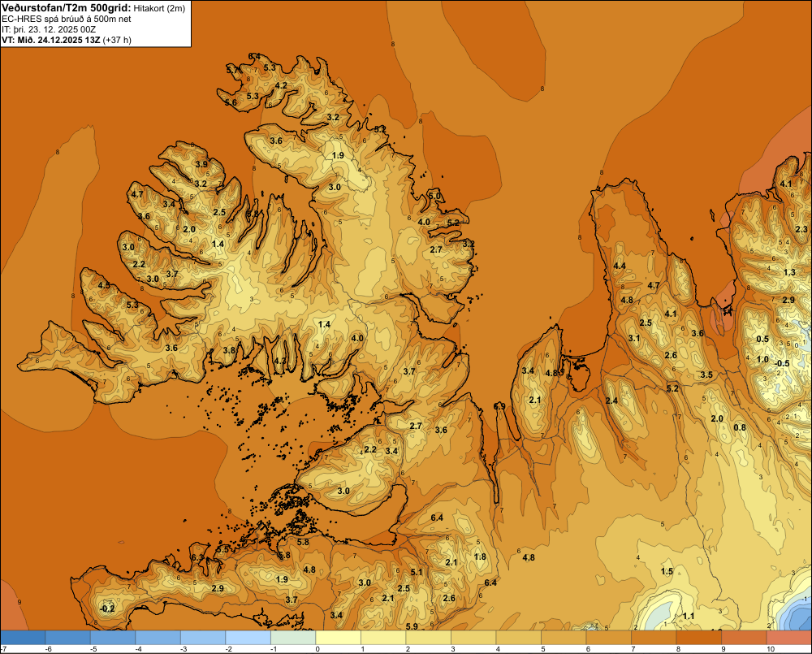This screenshot has width=812, height=654.
Task: Click the '3.8' temperature value
Action: (229, 350)
